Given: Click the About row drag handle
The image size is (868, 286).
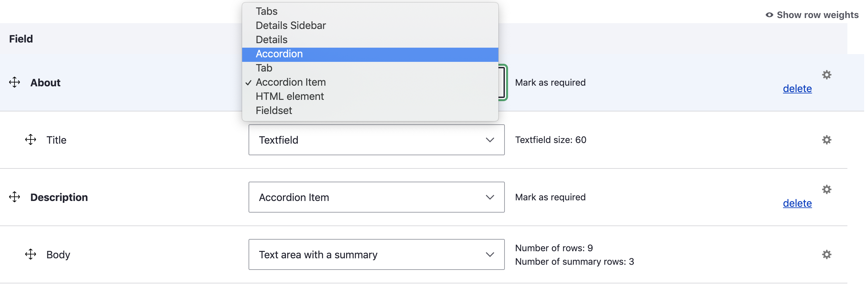Looking at the screenshot, I should point(14,82).
